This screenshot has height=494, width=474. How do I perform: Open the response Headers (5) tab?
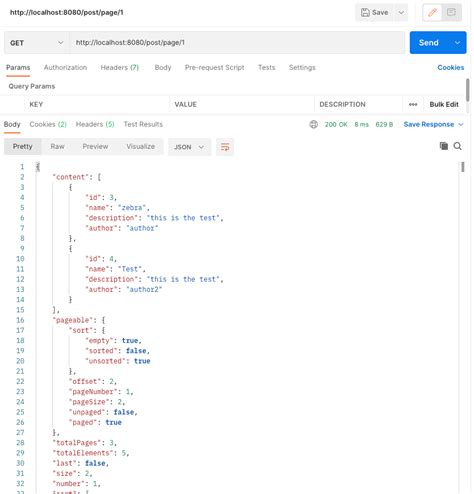pyautogui.click(x=95, y=124)
